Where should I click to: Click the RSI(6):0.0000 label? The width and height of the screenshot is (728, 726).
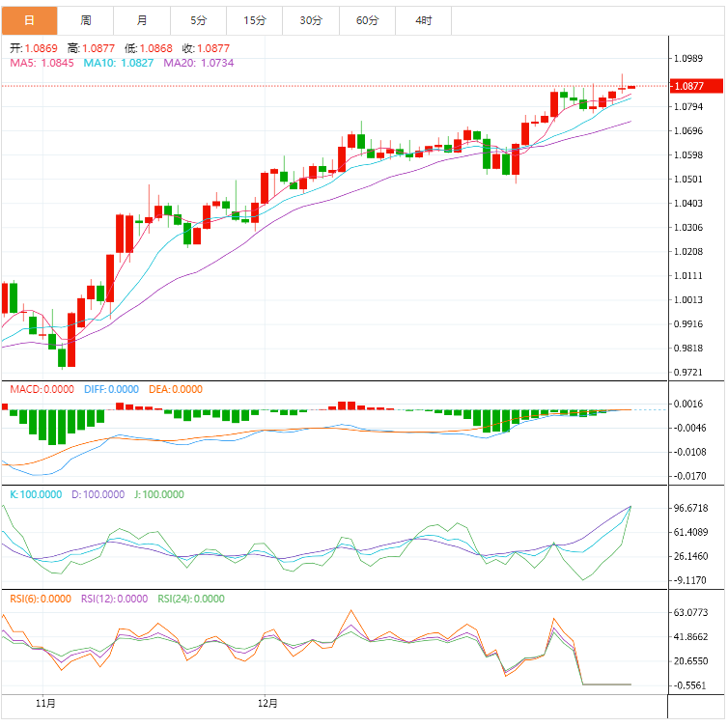click(x=41, y=599)
